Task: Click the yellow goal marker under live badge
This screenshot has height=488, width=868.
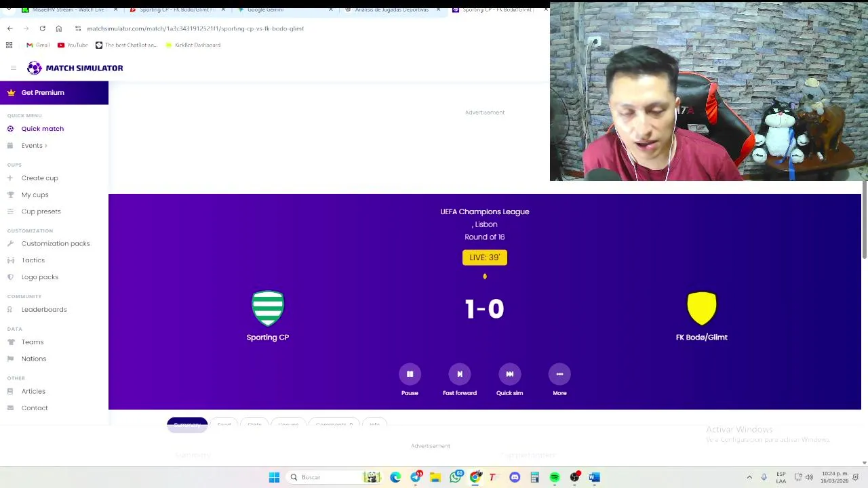Action: pyautogui.click(x=484, y=277)
